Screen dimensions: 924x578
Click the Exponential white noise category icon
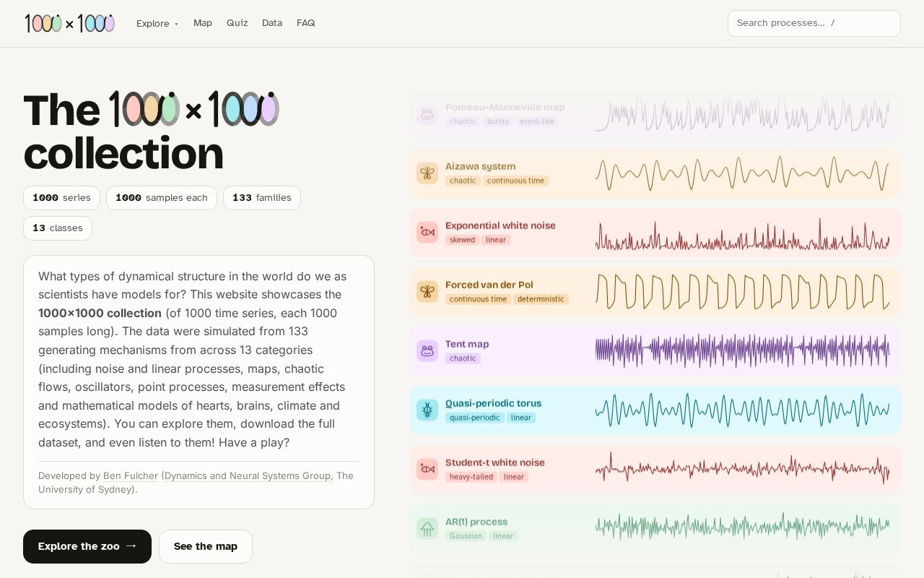427,233
